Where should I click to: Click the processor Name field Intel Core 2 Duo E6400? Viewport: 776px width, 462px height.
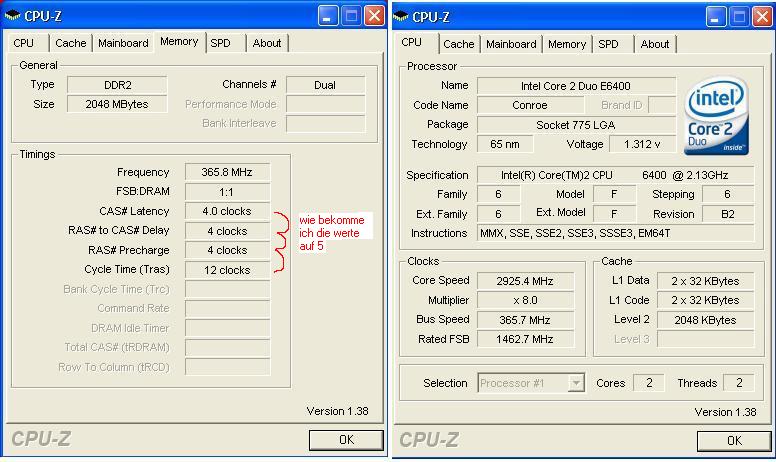576,86
